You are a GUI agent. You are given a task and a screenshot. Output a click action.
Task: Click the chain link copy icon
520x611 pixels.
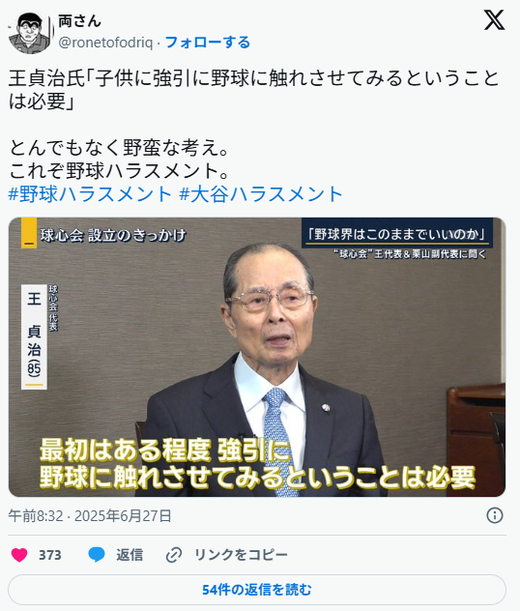tap(174, 555)
